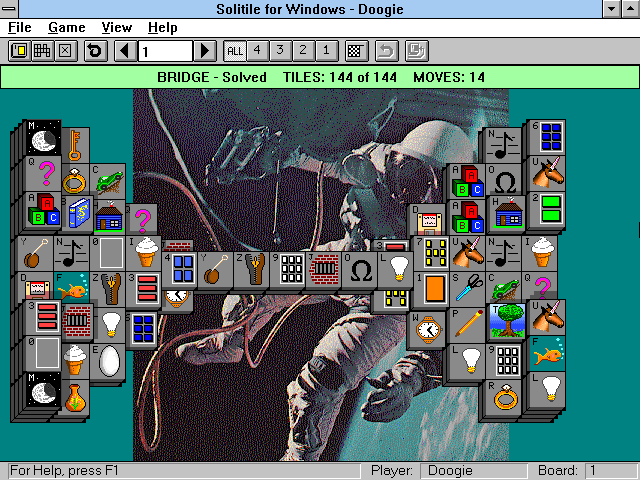Select the zipper tile on the bridge row
The image size is (640, 480).
[252, 269]
